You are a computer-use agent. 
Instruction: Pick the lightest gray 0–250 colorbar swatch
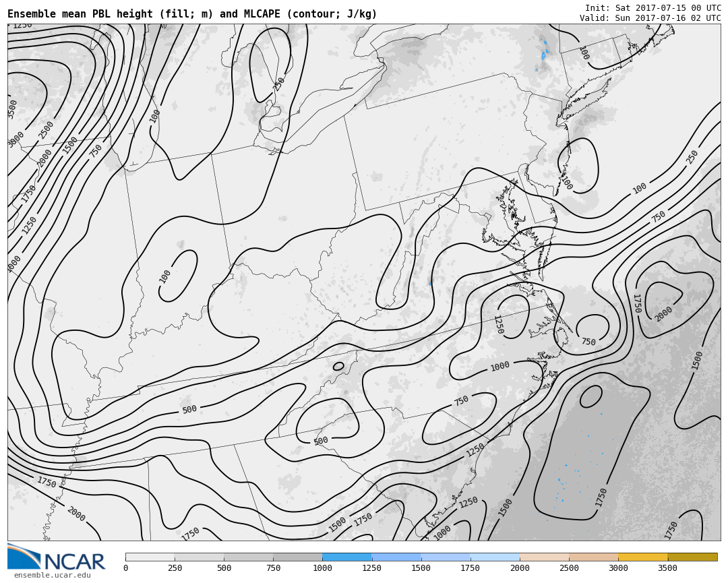click(x=150, y=557)
